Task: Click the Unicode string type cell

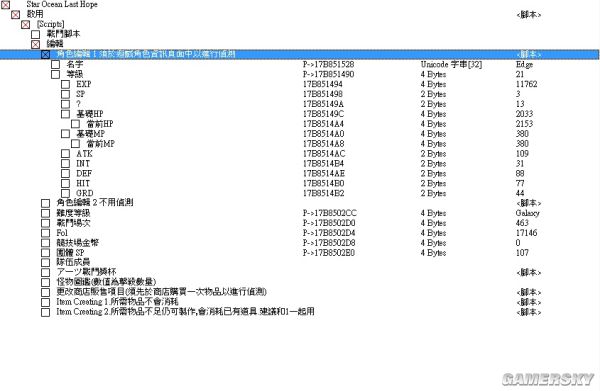Action: [451, 64]
